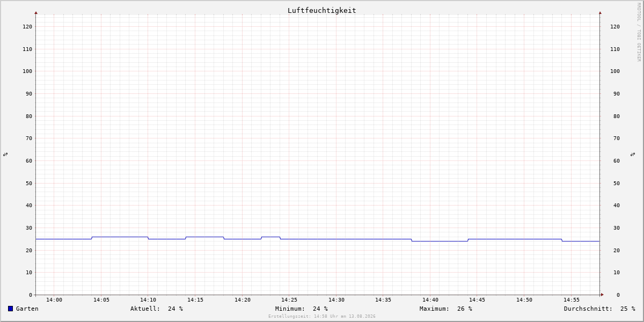Screen dimensions: 644x322
Task: Click the 14:00 time axis label
Action: [54, 300]
